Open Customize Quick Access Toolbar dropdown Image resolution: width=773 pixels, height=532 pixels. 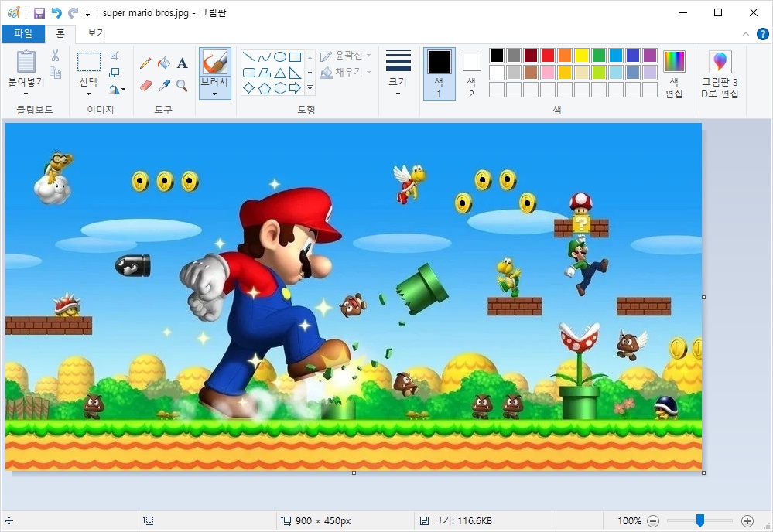pos(87,14)
